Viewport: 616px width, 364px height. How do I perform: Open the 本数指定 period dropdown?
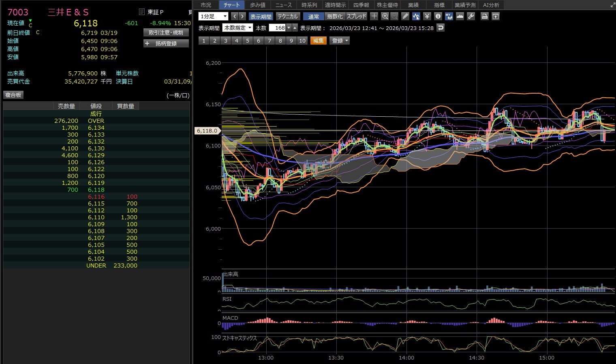(237, 28)
